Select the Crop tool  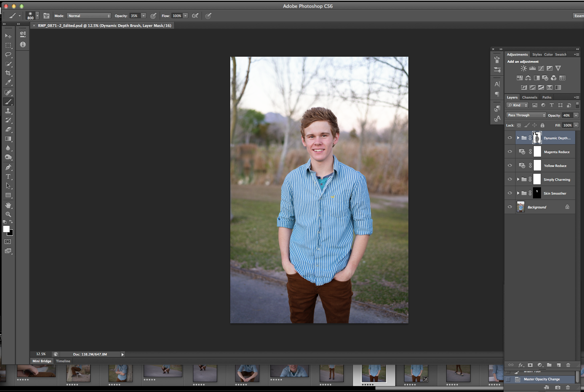click(x=8, y=73)
